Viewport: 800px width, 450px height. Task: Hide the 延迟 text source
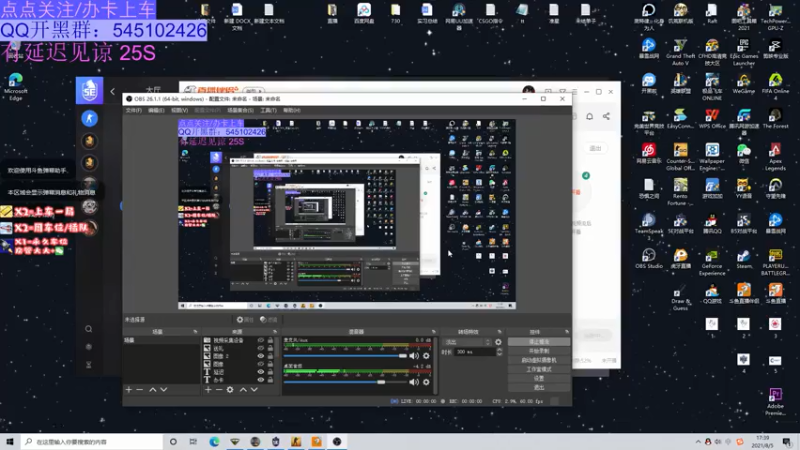(261, 372)
